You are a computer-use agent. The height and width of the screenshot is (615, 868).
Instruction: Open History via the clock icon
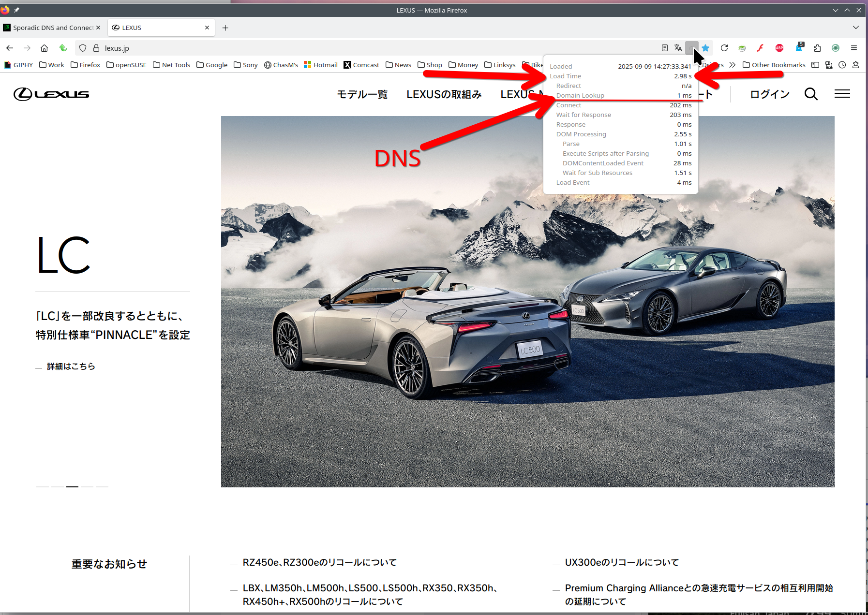click(x=842, y=65)
